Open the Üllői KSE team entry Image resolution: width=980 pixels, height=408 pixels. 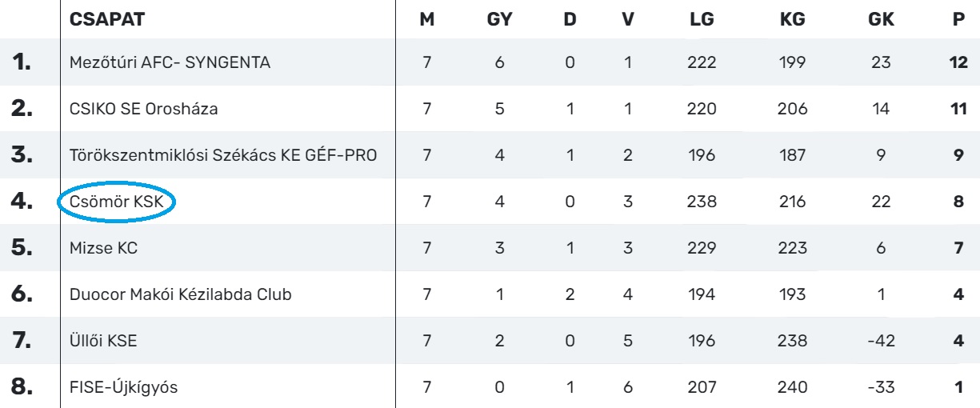click(105, 342)
